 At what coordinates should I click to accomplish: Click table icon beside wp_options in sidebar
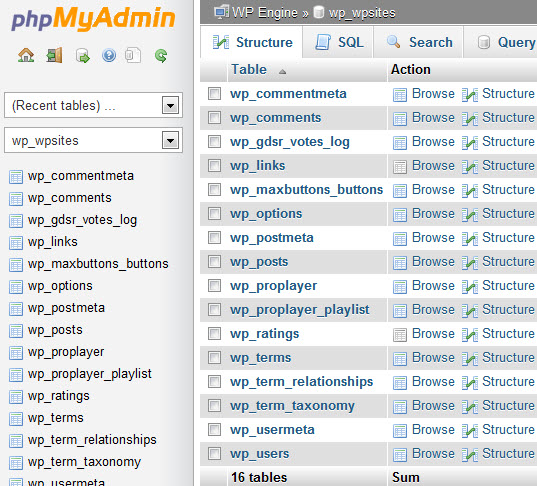click(16, 287)
